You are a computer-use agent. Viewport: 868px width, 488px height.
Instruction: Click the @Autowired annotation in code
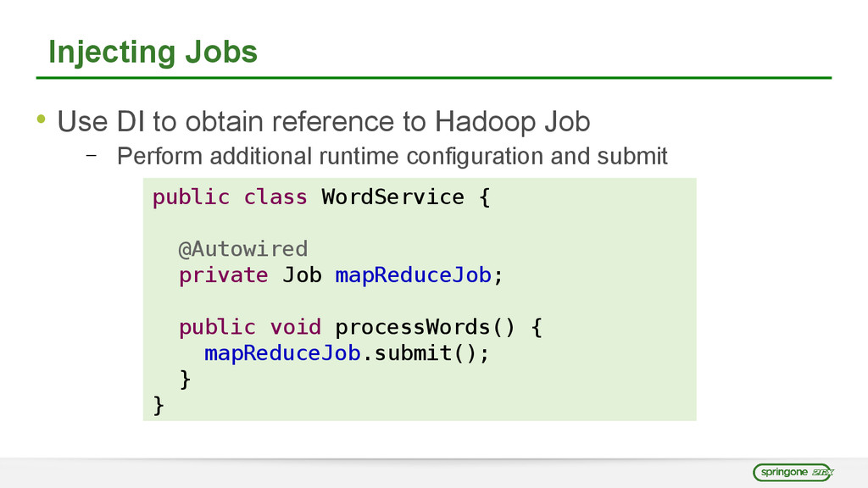242,249
